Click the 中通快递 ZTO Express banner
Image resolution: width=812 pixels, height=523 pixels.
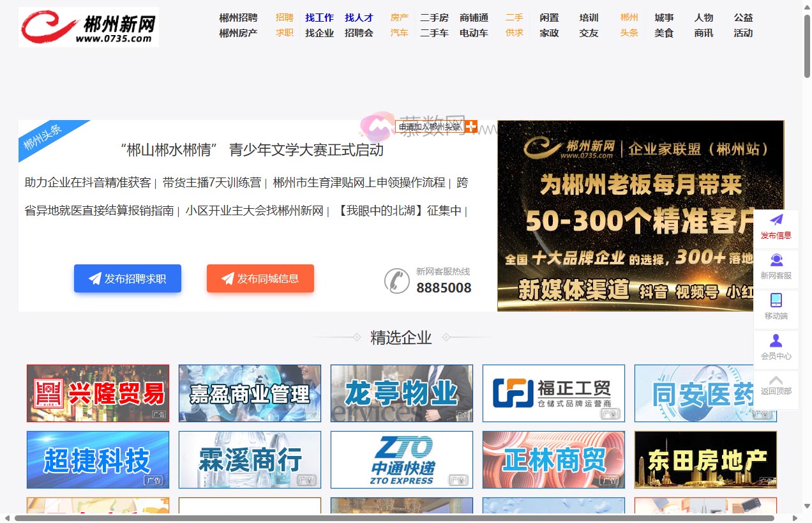coord(402,460)
